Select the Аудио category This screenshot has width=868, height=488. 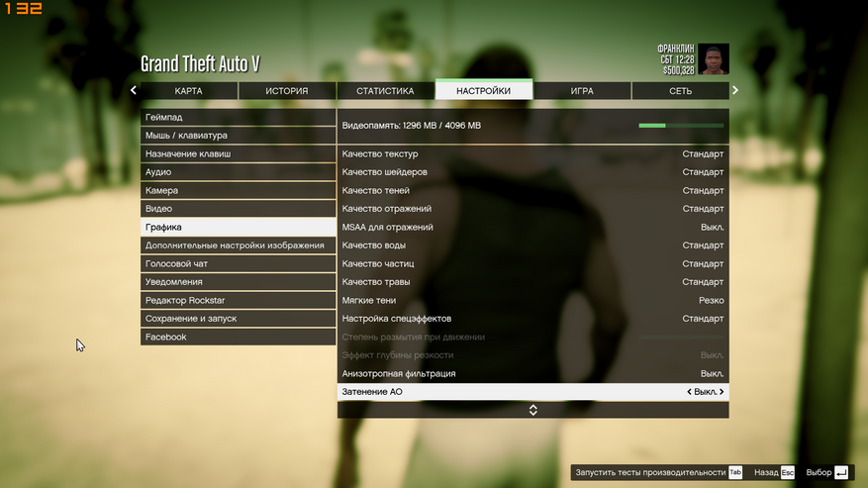coord(239,171)
